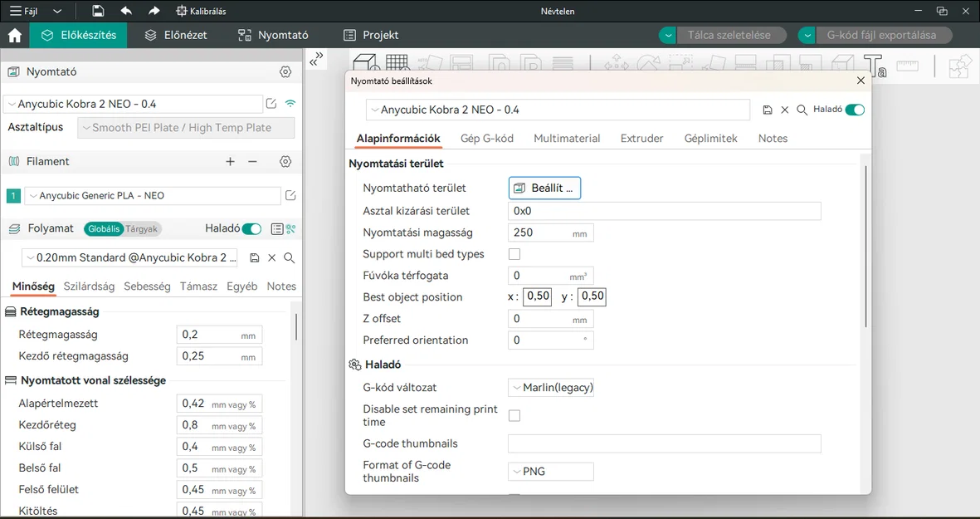Click Tálca szeletelése button

pyautogui.click(x=731, y=36)
